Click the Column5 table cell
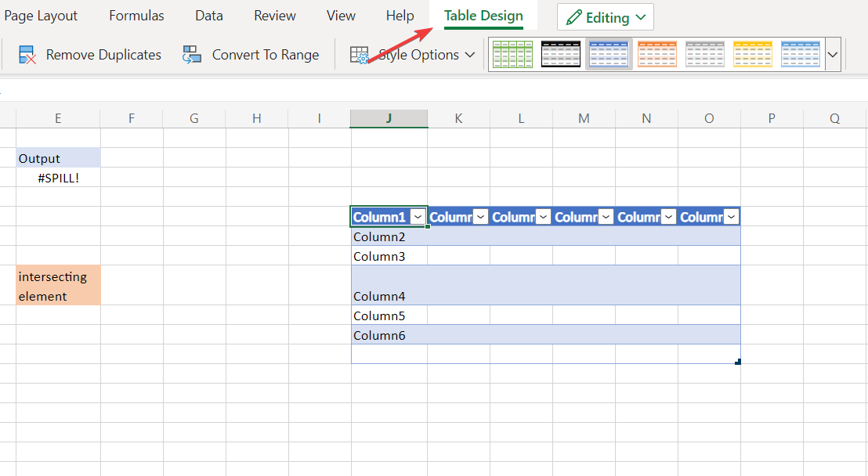868x476 pixels. tap(389, 316)
